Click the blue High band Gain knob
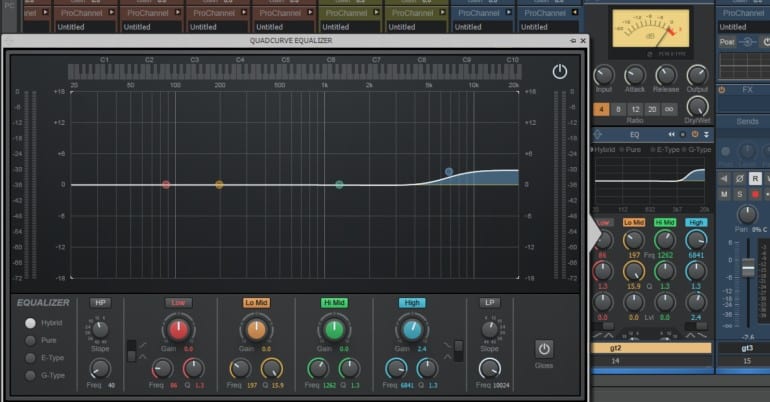Screen dimensions: 770x402 tap(411, 329)
